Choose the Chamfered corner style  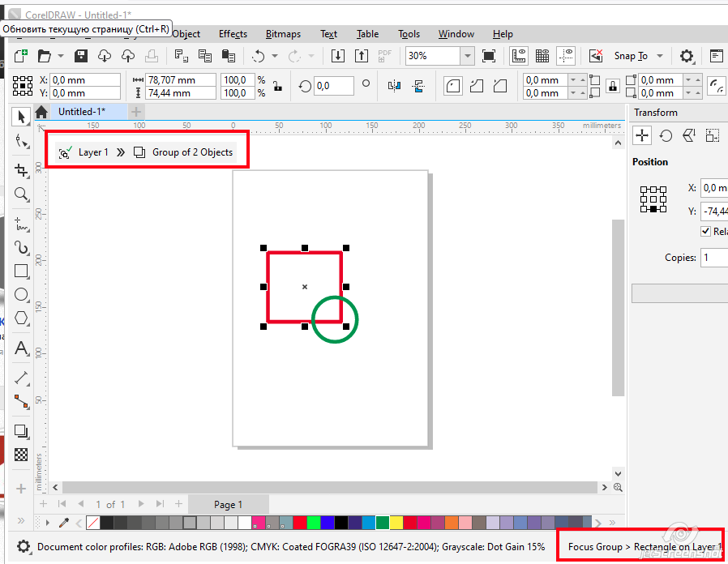[x=500, y=87]
